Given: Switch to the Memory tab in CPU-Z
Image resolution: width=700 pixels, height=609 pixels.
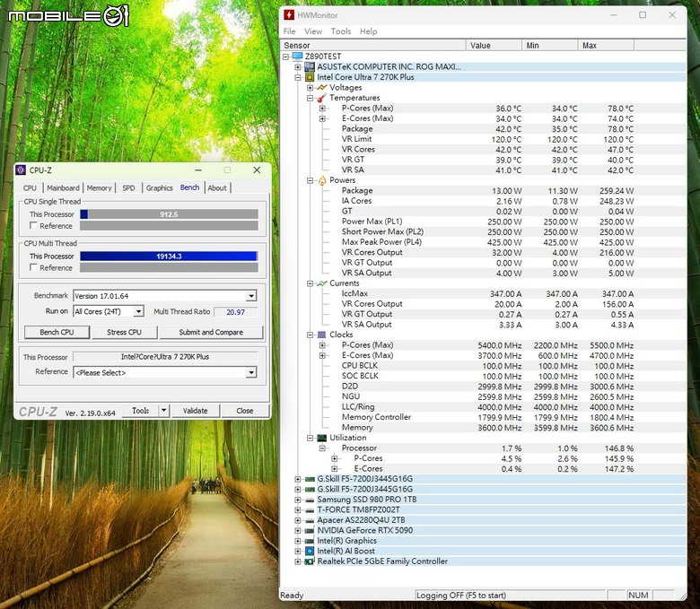Looking at the screenshot, I should pos(99,187).
